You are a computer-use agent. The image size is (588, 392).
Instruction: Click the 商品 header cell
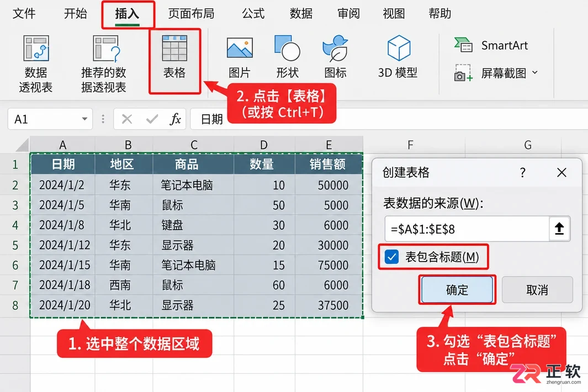tap(193, 165)
